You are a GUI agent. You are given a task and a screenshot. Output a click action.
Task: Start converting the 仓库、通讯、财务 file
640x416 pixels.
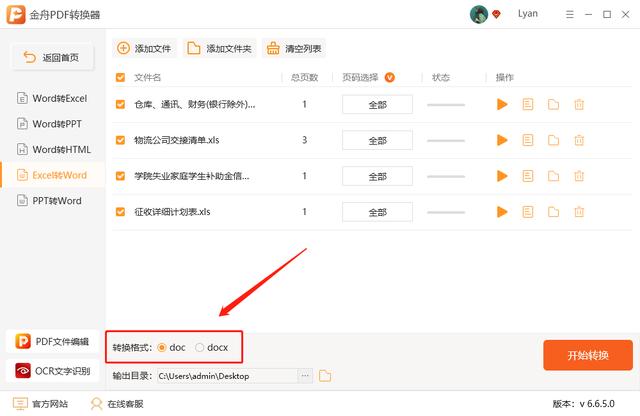[502, 105]
